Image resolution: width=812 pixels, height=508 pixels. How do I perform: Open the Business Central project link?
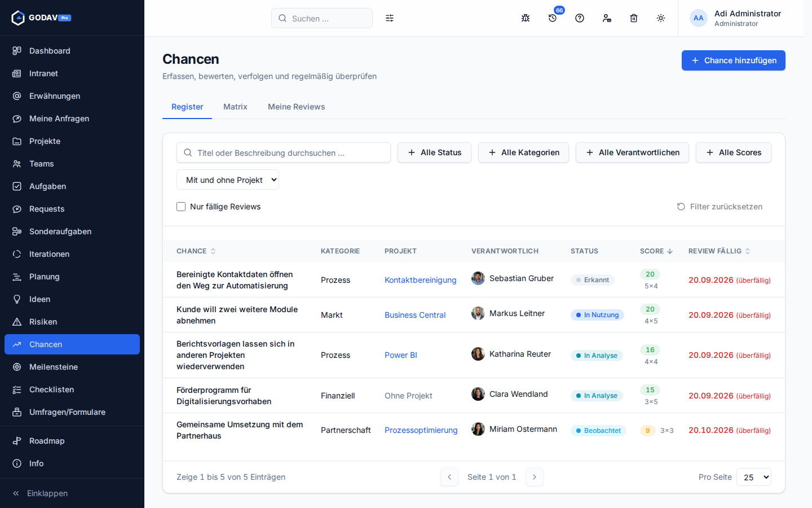pos(415,315)
